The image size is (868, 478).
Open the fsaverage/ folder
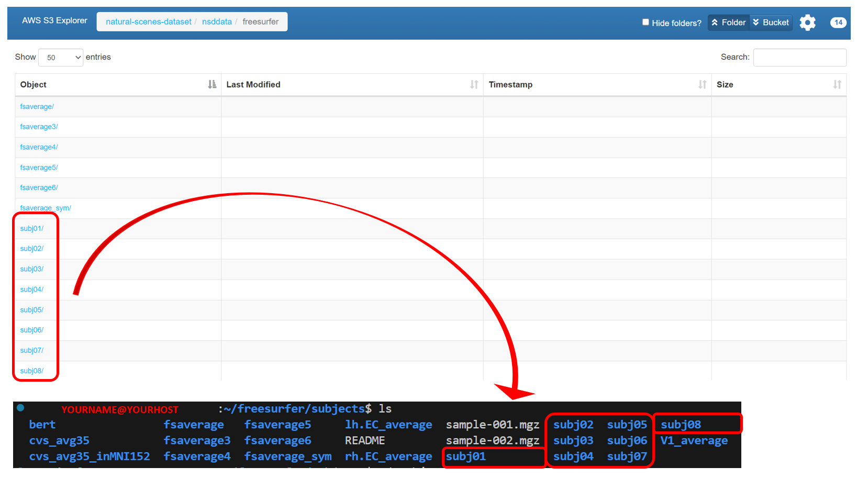tap(37, 107)
